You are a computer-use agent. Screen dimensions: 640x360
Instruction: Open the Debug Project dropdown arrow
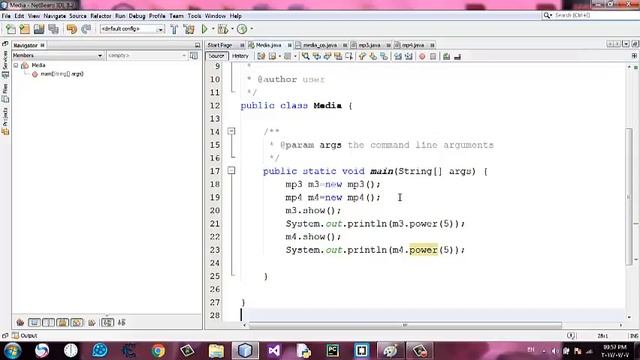(x=232, y=29)
